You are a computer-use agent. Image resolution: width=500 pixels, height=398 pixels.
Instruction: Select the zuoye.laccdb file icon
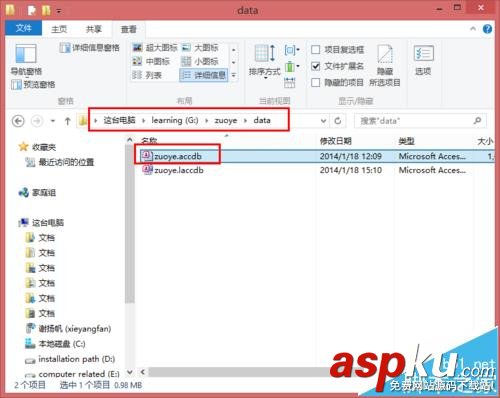[x=147, y=170]
